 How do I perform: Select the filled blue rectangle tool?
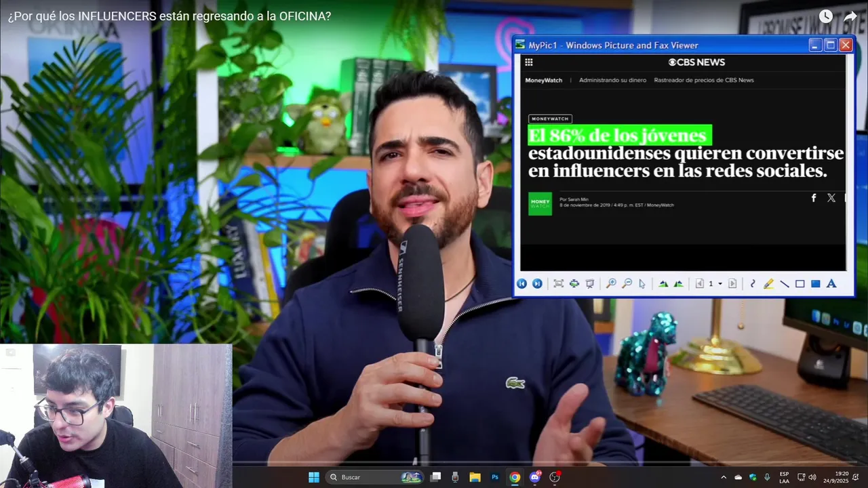click(x=816, y=284)
